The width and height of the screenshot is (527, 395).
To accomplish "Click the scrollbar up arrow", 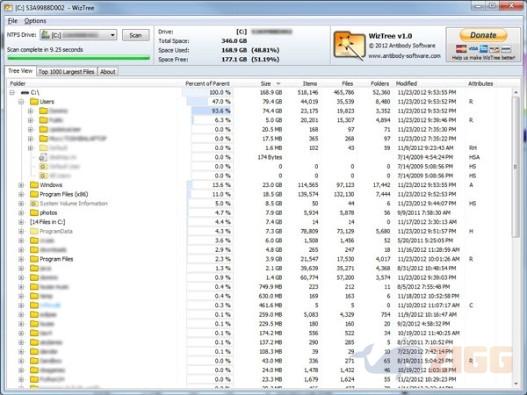I will point(516,92).
